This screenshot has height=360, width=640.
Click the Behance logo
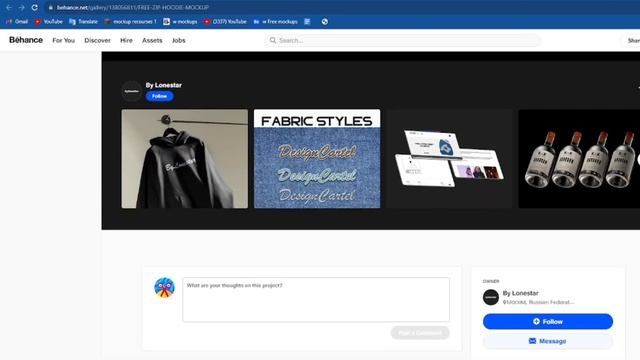pyautogui.click(x=26, y=40)
